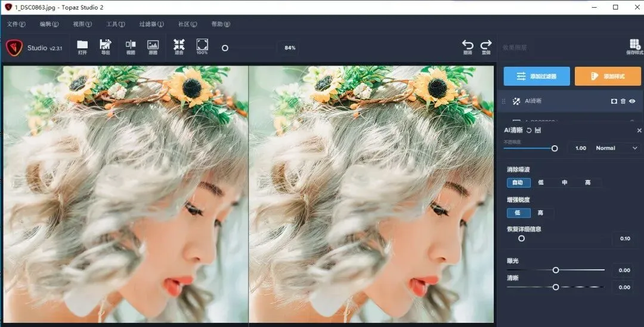Click the 增强锐度 label
This screenshot has width=644, height=327.
coord(518,200)
